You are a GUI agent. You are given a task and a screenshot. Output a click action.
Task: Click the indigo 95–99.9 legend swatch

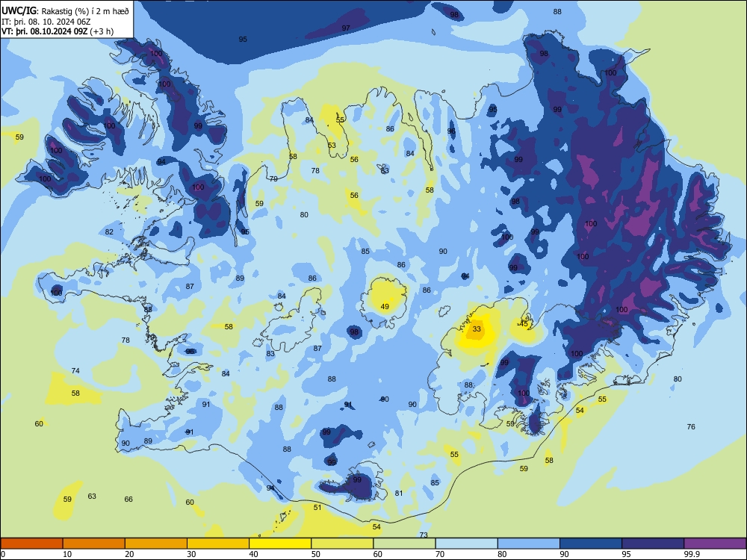(x=653, y=544)
